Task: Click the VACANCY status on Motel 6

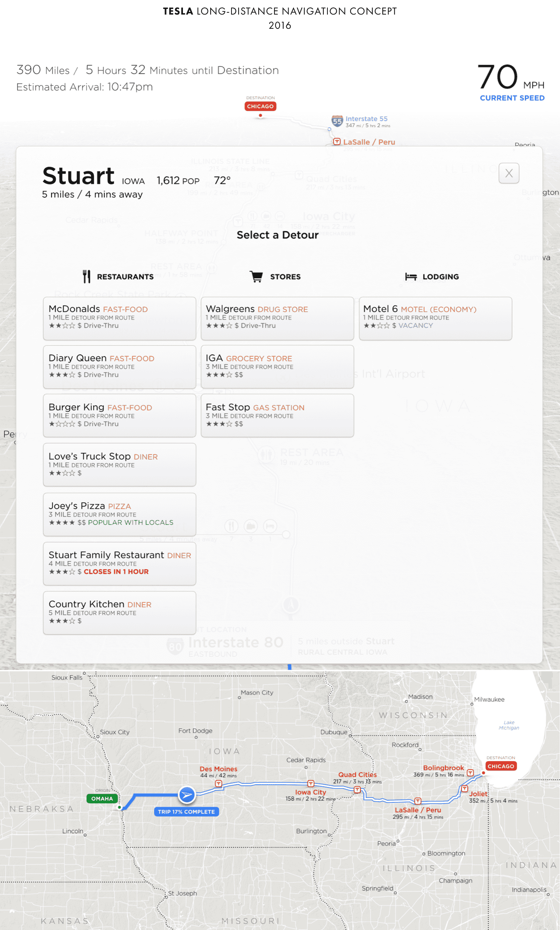Action: pyautogui.click(x=416, y=325)
